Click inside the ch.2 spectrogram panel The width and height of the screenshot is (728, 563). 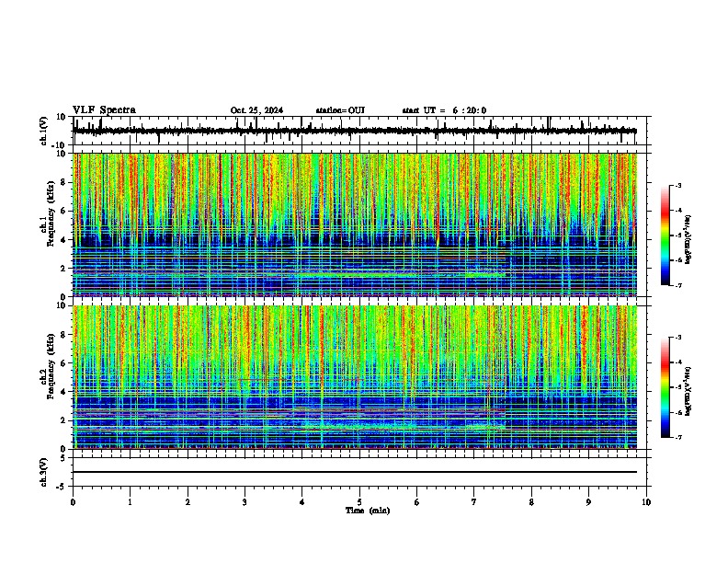pyautogui.click(x=355, y=377)
